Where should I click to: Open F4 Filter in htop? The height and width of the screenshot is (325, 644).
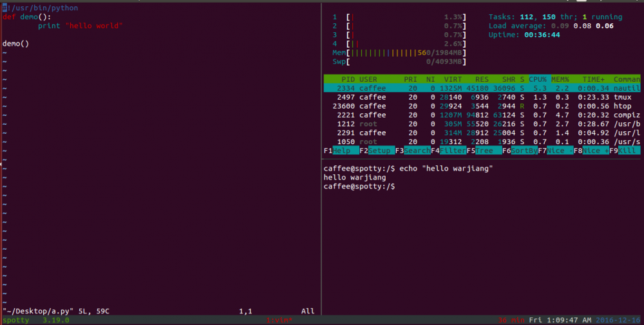coord(448,151)
